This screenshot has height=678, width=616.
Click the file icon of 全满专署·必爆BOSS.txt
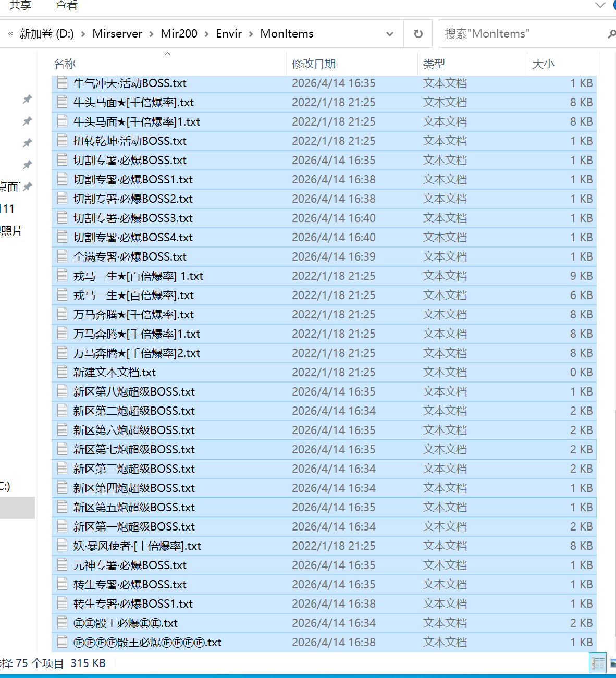pos(62,256)
